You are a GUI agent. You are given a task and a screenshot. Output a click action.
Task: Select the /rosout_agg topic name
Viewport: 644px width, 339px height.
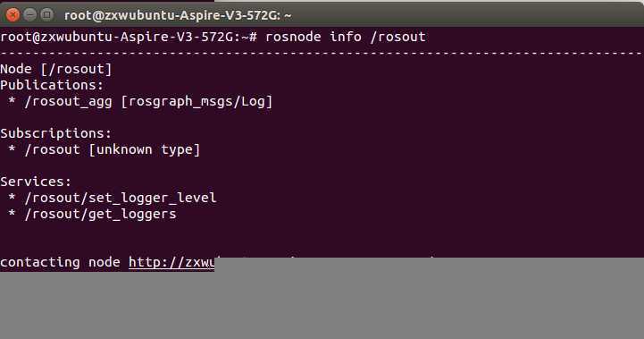[68, 101]
